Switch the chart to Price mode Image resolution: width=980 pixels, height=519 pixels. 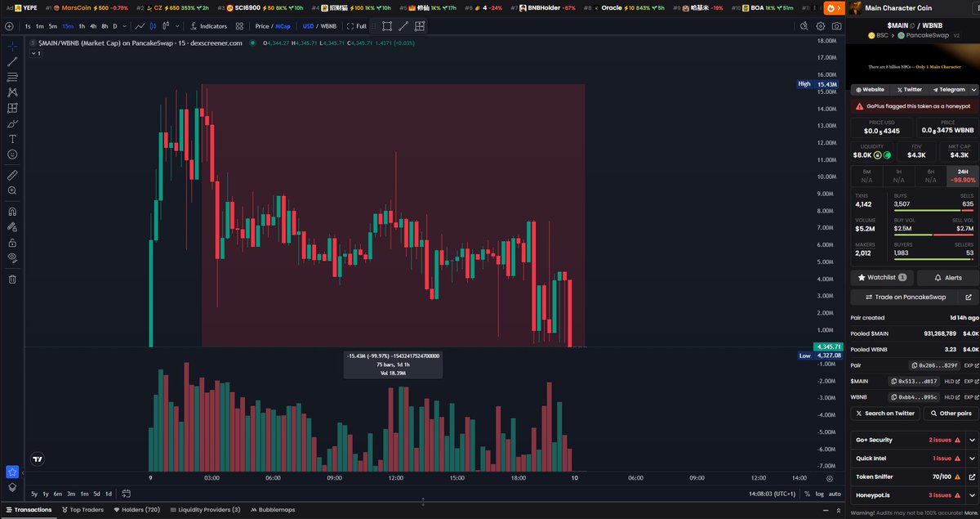click(x=262, y=26)
